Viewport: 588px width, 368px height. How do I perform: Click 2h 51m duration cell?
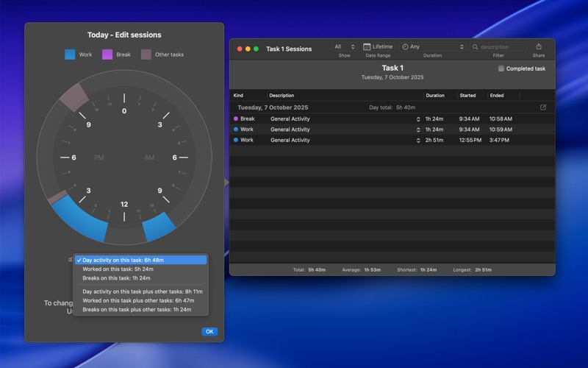434,140
